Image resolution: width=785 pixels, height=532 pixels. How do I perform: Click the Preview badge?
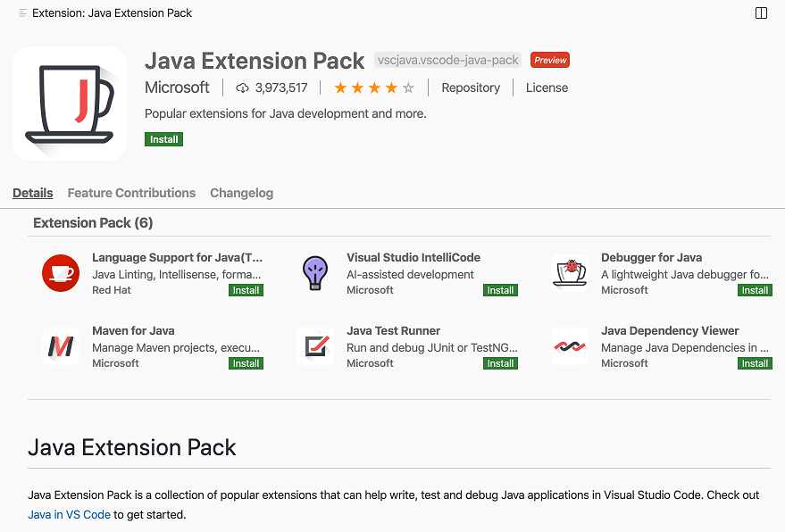(x=549, y=60)
